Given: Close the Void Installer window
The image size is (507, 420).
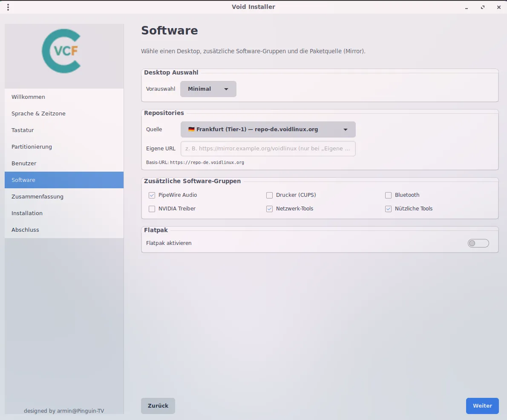Looking at the screenshot, I should [498, 7].
